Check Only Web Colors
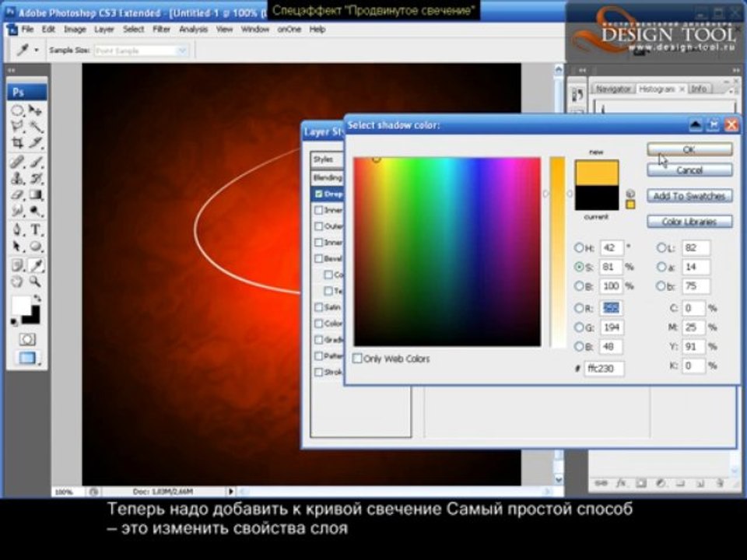This screenshot has width=747, height=560. [357, 359]
